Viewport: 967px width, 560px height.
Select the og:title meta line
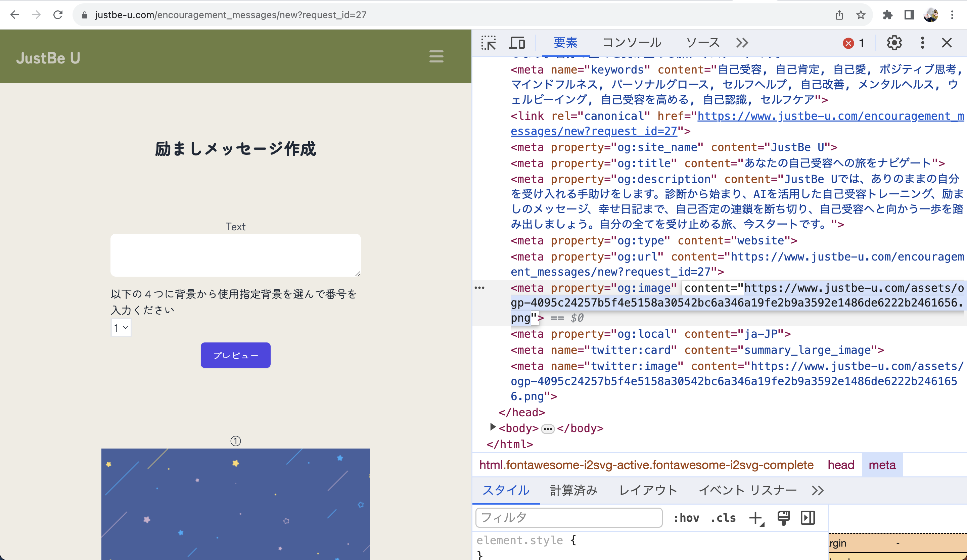728,164
